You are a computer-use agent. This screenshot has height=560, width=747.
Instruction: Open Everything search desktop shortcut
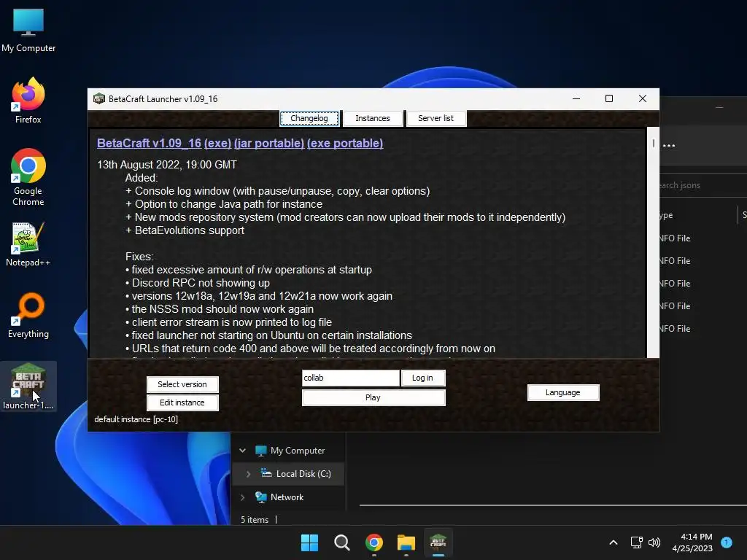[28, 315]
